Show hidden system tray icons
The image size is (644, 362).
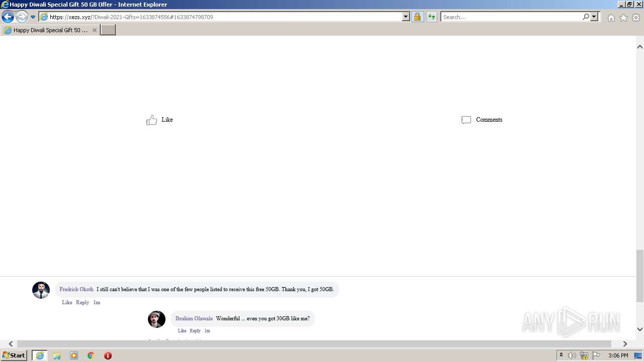[561, 355]
